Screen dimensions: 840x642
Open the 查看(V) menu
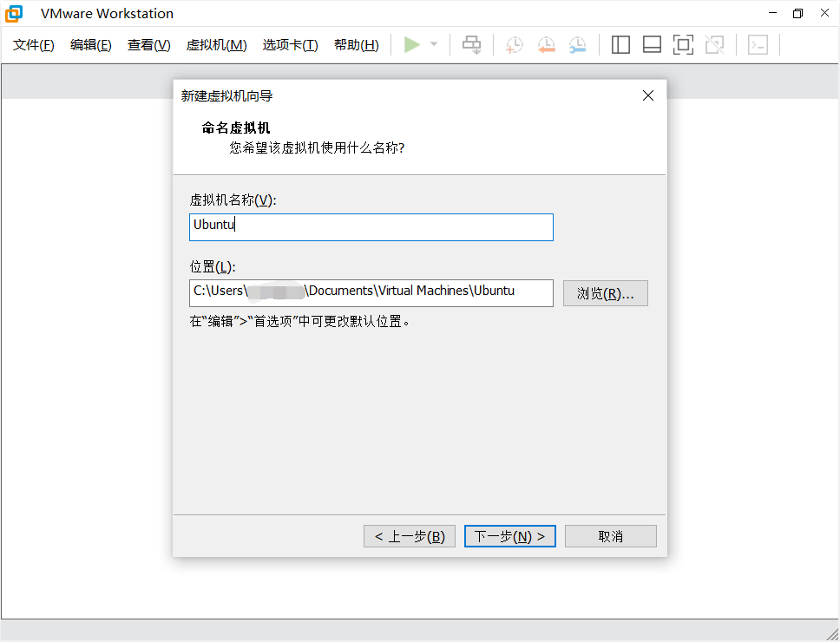(149, 45)
